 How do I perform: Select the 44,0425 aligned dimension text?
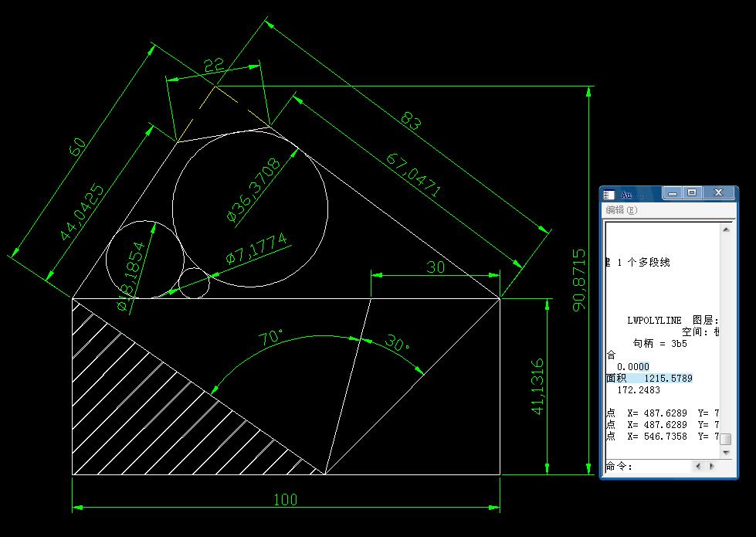(82, 212)
